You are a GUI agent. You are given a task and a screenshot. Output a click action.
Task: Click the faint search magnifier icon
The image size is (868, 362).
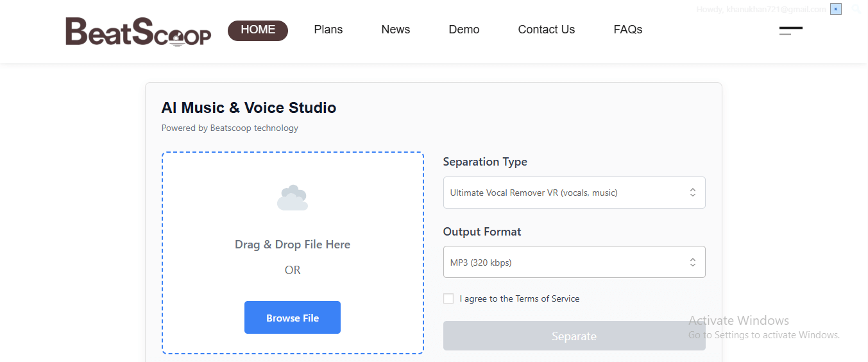(856, 9)
